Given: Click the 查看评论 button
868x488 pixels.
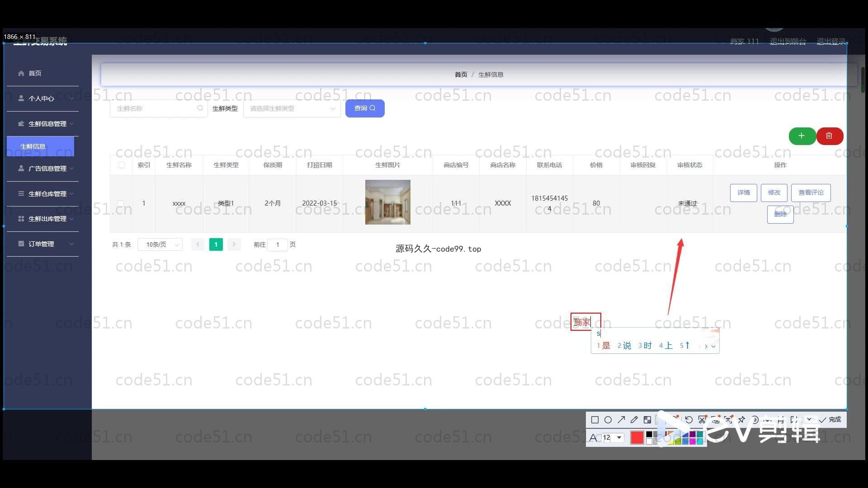Looking at the screenshot, I should coord(811,193).
